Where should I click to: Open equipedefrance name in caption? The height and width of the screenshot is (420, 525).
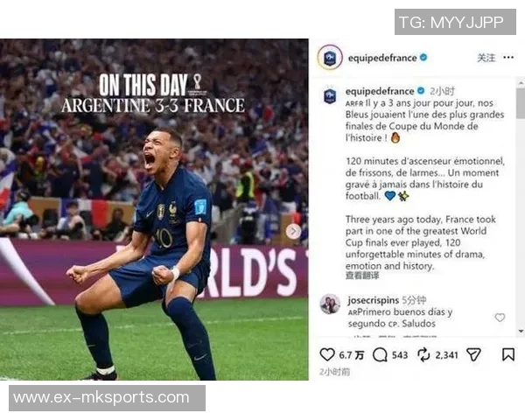[x=380, y=91]
